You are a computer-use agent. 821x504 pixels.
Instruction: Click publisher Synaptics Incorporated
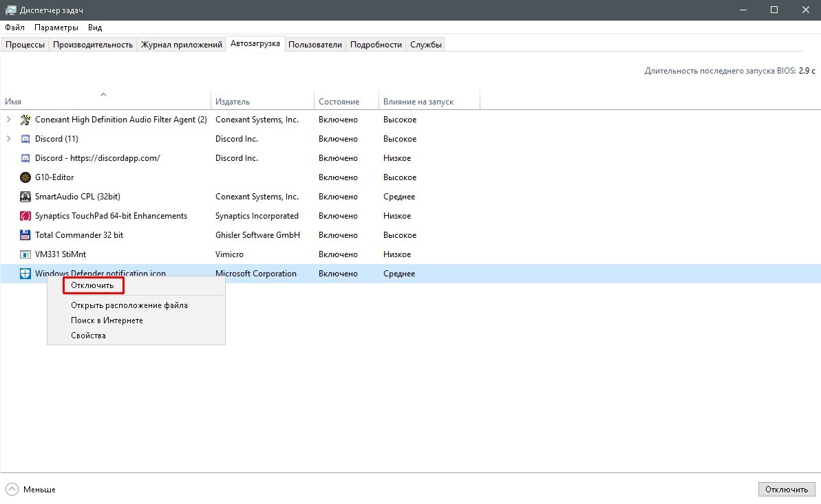[257, 216]
